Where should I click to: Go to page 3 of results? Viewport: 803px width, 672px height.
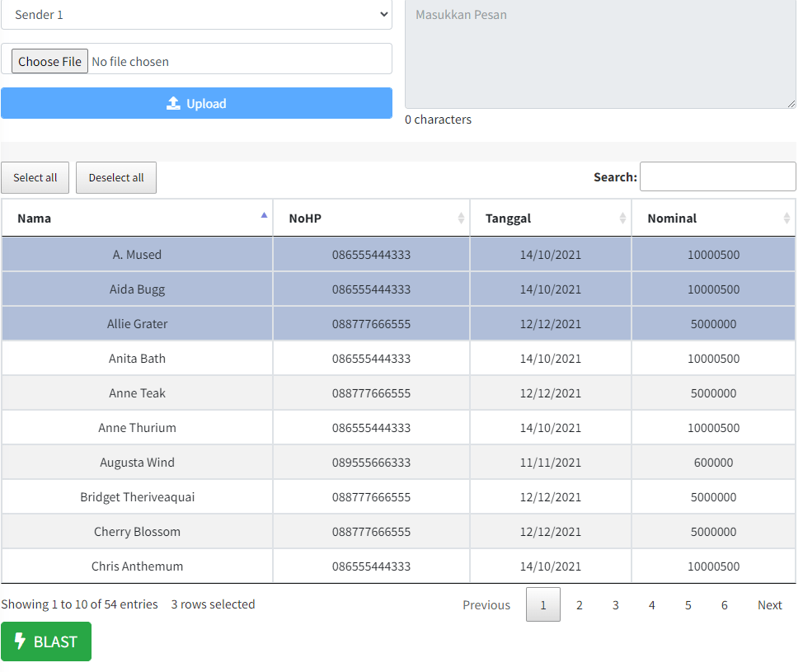coord(615,604)
